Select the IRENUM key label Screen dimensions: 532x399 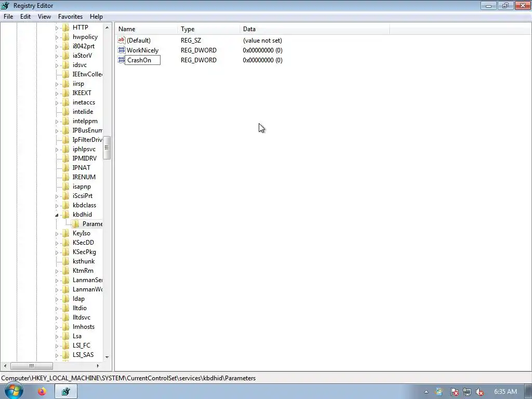(x=84, y=177)
